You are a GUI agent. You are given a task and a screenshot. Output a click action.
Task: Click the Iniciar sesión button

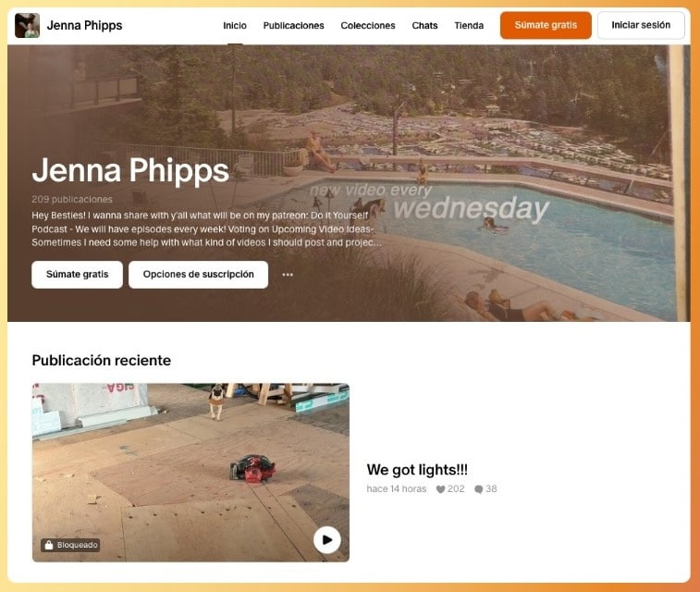[x=641, y=26]
